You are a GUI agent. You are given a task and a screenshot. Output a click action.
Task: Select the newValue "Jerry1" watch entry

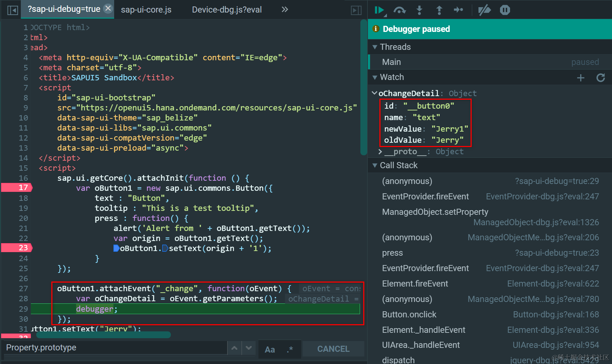click(426, 129)
